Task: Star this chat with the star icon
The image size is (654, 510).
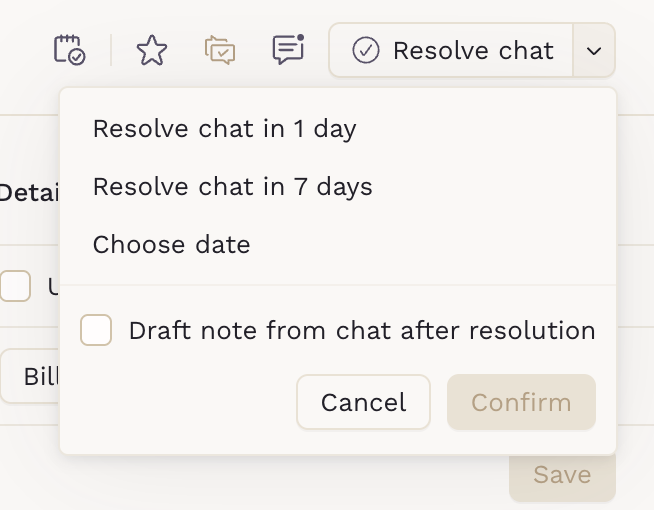Action: [x=152, y=50]
